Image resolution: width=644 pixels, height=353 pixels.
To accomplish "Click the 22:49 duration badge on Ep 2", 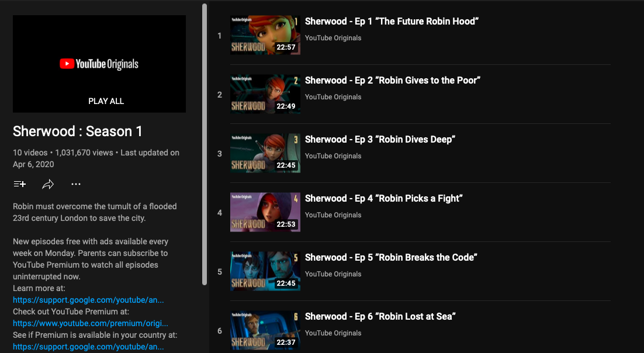I will [286, 106].
